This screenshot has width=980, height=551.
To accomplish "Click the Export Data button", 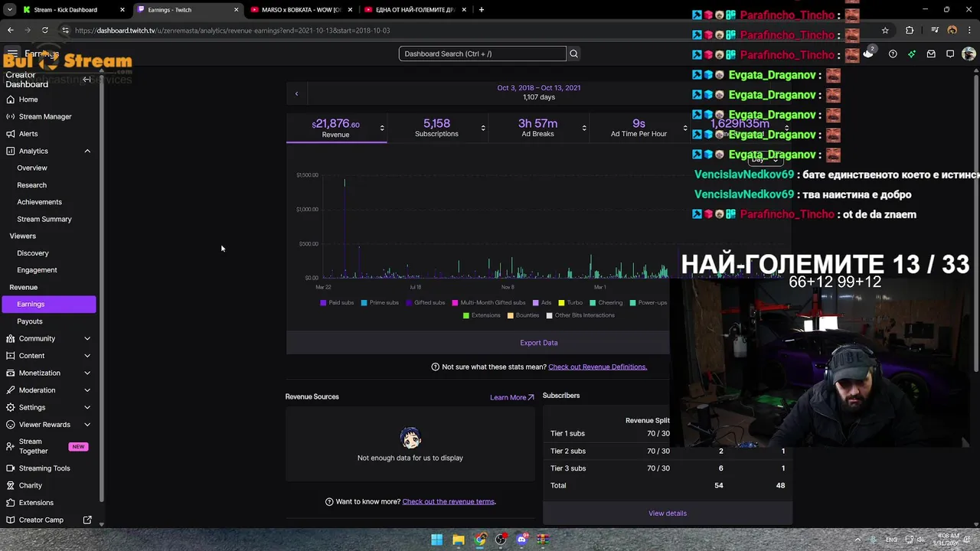I will tap(539, 343).
